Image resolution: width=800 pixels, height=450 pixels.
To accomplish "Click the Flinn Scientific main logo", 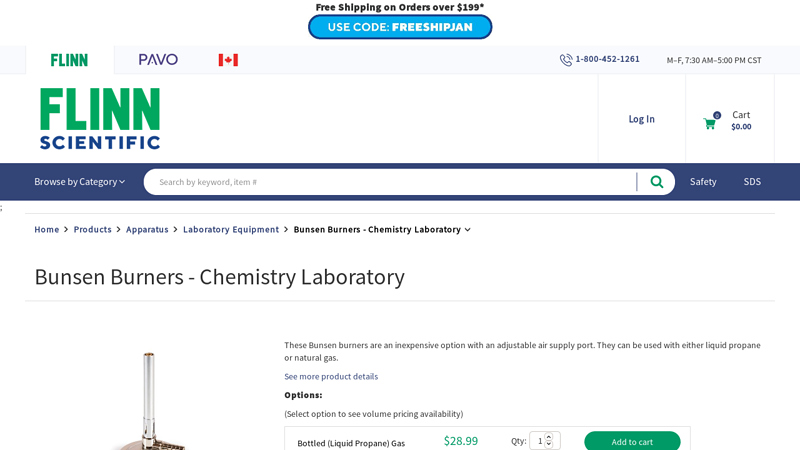I will [x=100, y=118].
